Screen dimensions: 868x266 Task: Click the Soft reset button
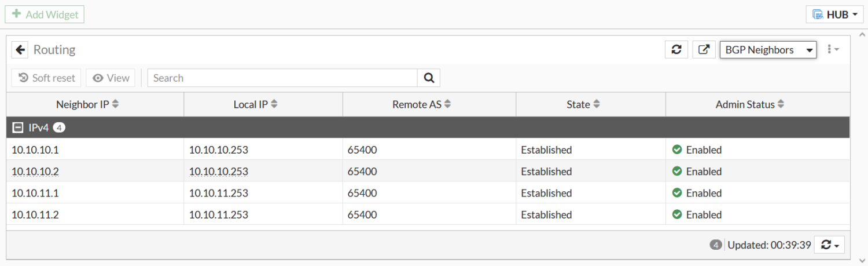pyautogui.click(x=47, y=78)
